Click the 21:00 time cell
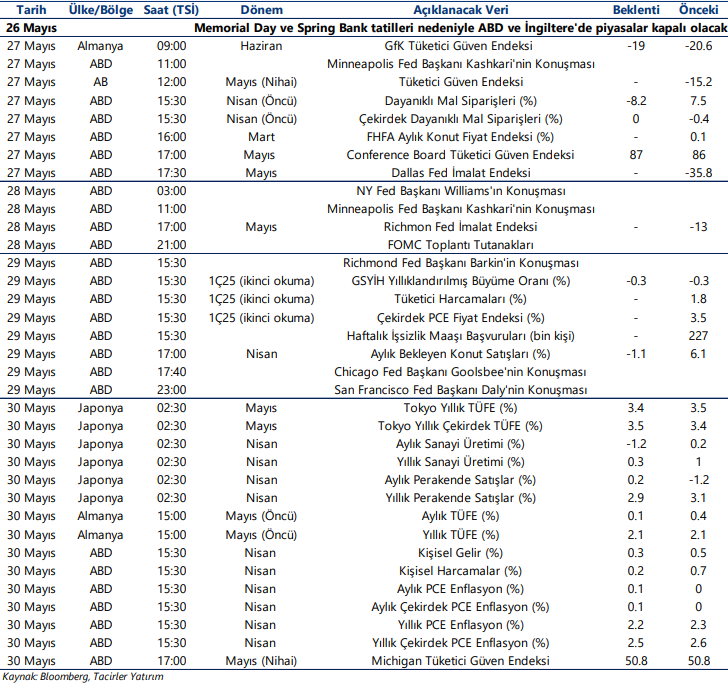728x686 pixels. pos(171,245)
